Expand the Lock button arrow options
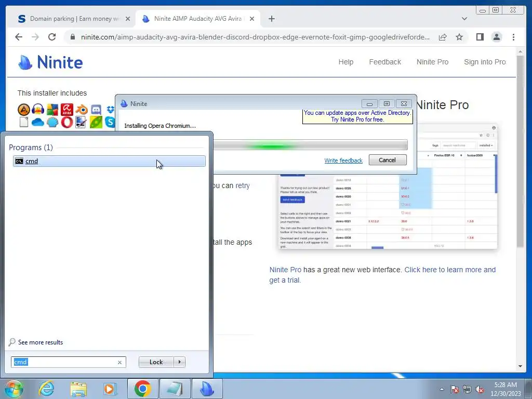 point(179,362)
